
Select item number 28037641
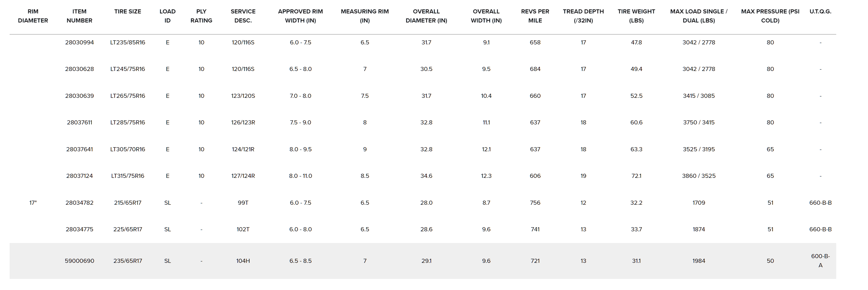[x=79, y=149]
